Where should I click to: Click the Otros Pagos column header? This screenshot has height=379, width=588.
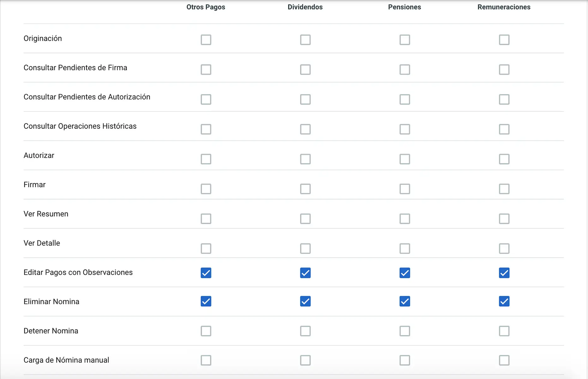(206, 7)
